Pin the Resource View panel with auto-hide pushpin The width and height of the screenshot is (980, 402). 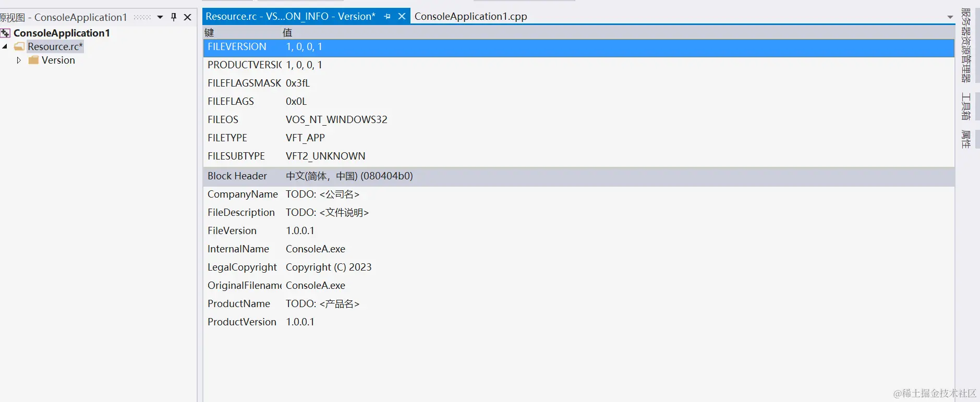click(x=174, y=17)
